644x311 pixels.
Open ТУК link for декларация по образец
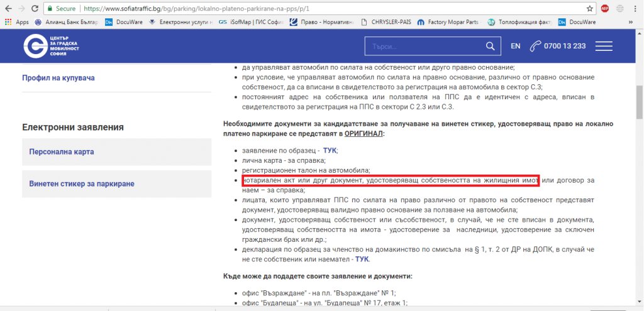362,259
